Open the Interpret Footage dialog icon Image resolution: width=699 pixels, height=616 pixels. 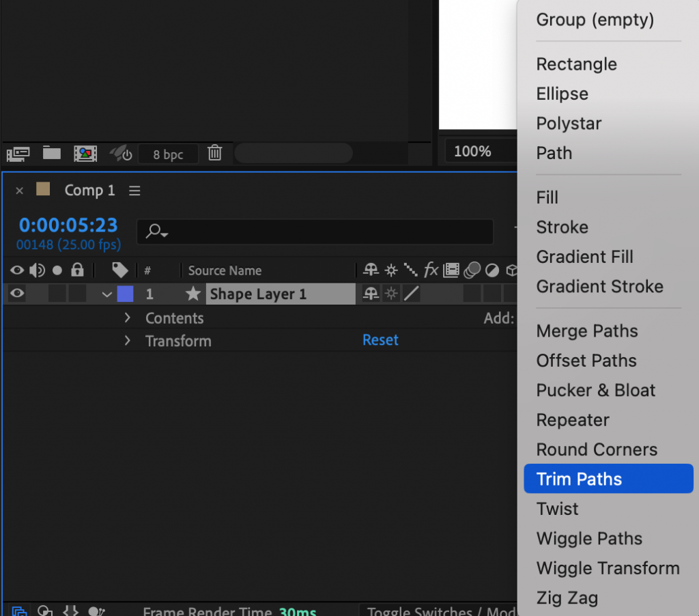pyautogui.click(x=18, y=154)
